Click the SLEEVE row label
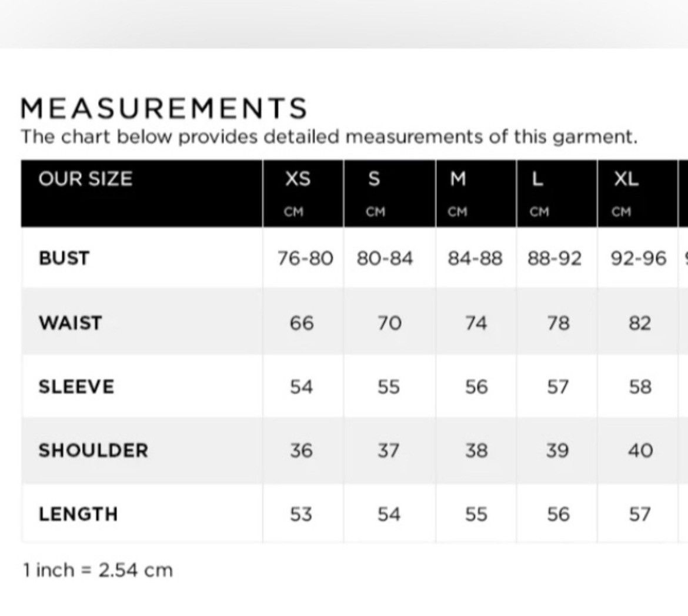 pyautogui.click(x=76, y=387)
